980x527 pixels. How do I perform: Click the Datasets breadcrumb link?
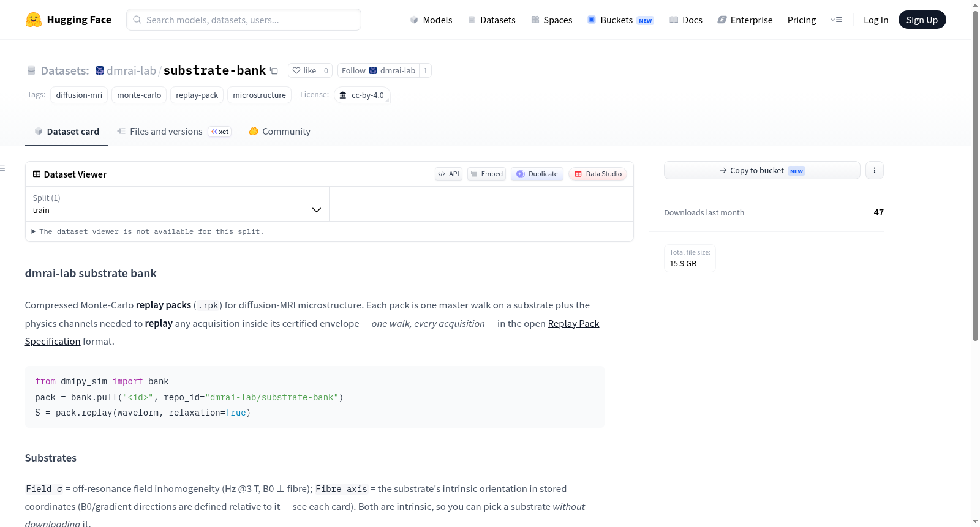click(64, 70)
